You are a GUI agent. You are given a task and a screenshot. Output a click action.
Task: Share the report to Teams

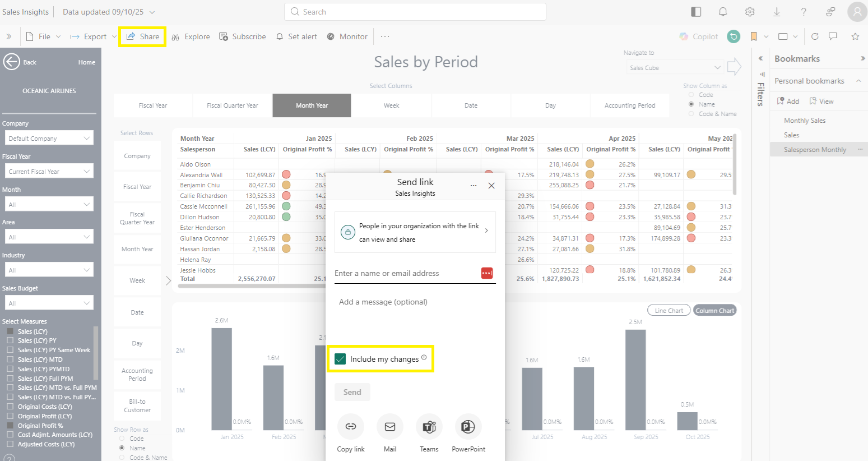(x=429, y=427)
